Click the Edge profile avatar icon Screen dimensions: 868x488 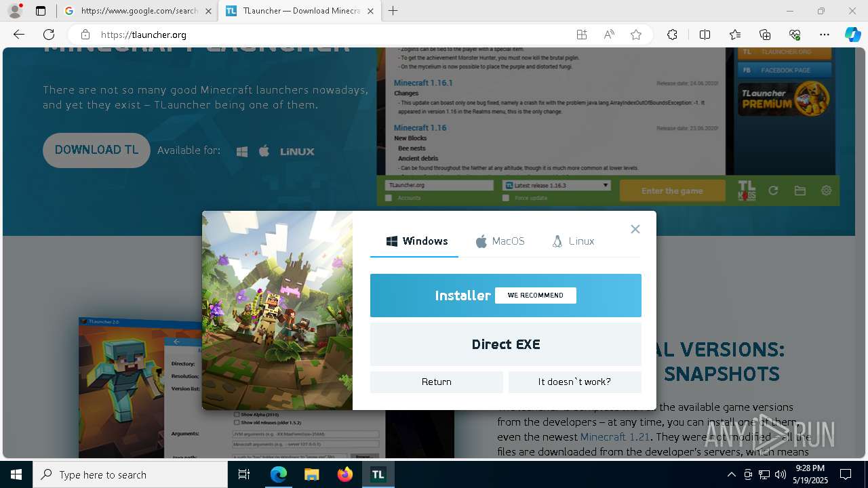(x=15, y=11)
